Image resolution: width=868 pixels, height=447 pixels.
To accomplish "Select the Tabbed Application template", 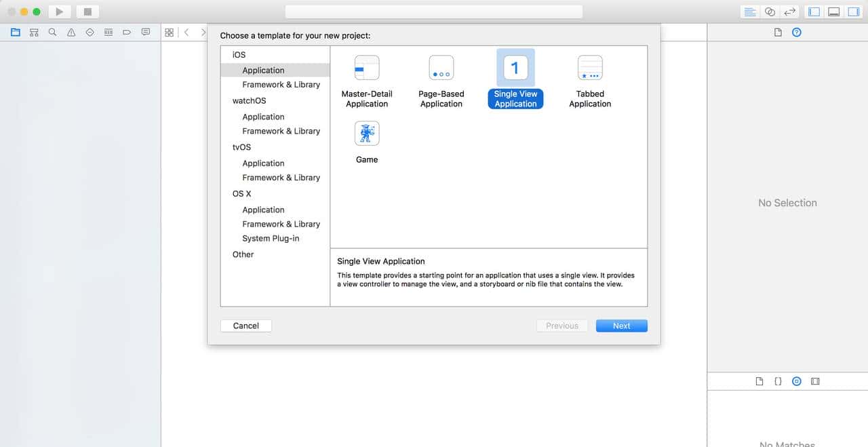I will (x=590, y=69).
